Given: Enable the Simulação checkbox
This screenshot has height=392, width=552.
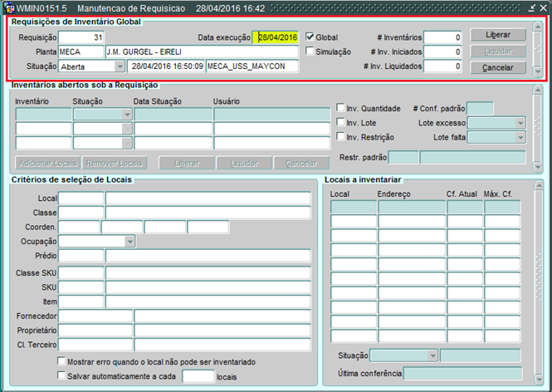Looking at the screenshot, I should (x=310, y=51).
